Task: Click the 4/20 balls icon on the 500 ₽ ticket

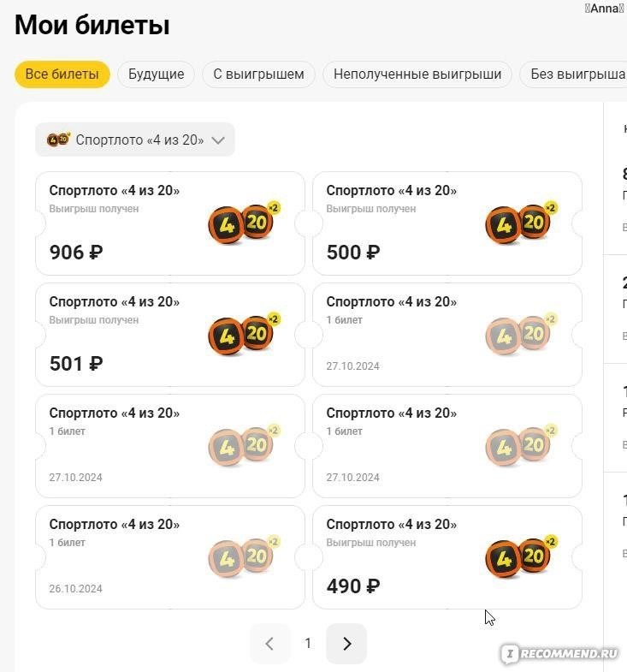Action: coord(522,223)
